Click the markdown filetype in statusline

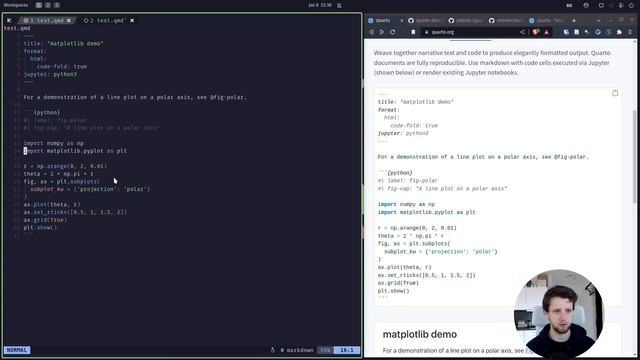[297, 350]
